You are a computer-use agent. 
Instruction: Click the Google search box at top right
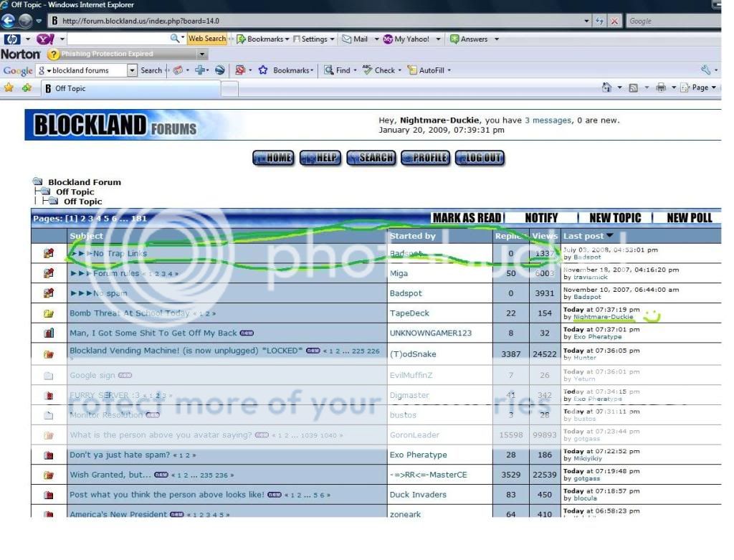click(x=673, y=21)
